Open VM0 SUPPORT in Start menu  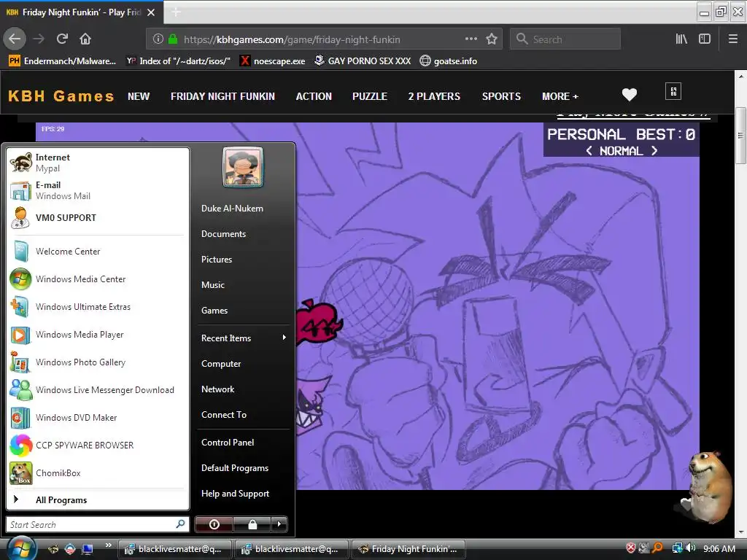98,217
